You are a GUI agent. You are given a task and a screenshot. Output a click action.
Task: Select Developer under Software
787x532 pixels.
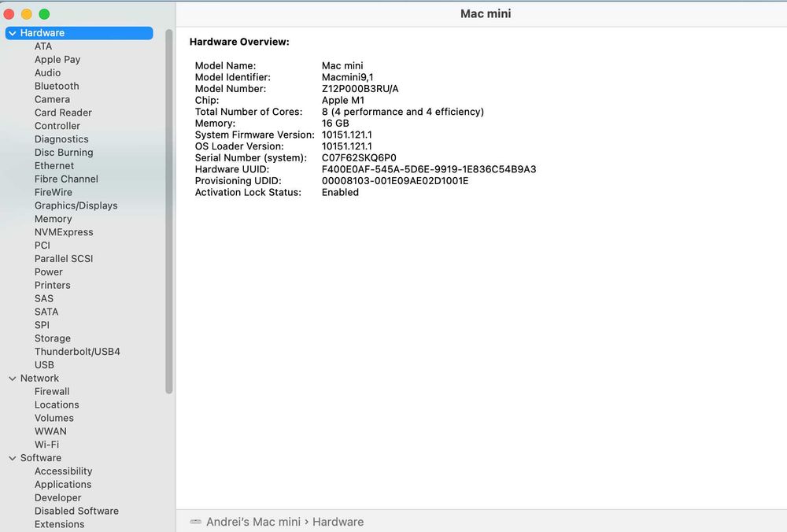coord(57,498)
